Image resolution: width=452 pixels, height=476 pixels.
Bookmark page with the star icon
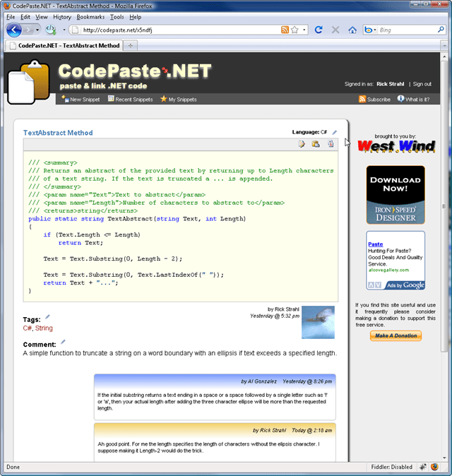[295, 30]
